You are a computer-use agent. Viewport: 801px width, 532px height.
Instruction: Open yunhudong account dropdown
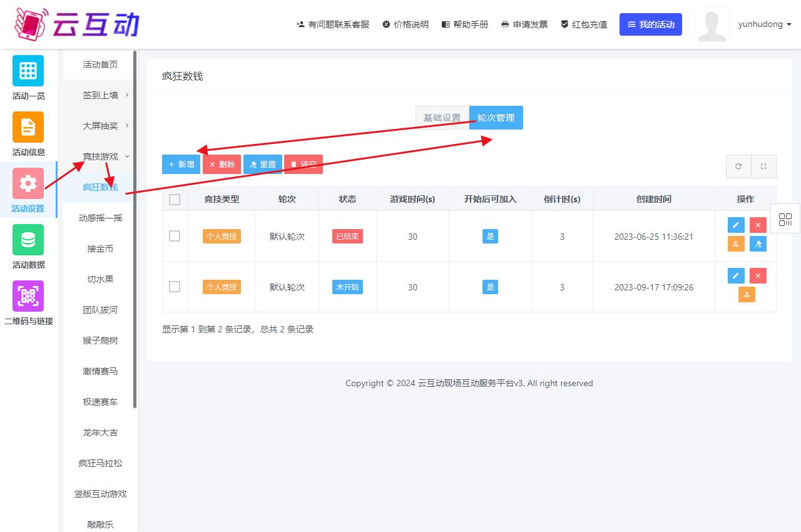[x=765, y=24]
